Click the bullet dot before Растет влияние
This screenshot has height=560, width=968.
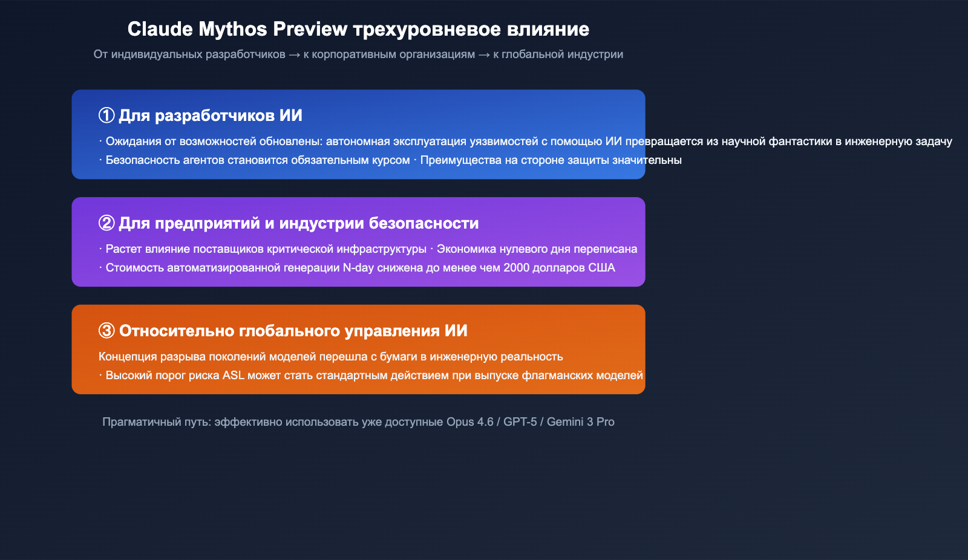(100, 249)
